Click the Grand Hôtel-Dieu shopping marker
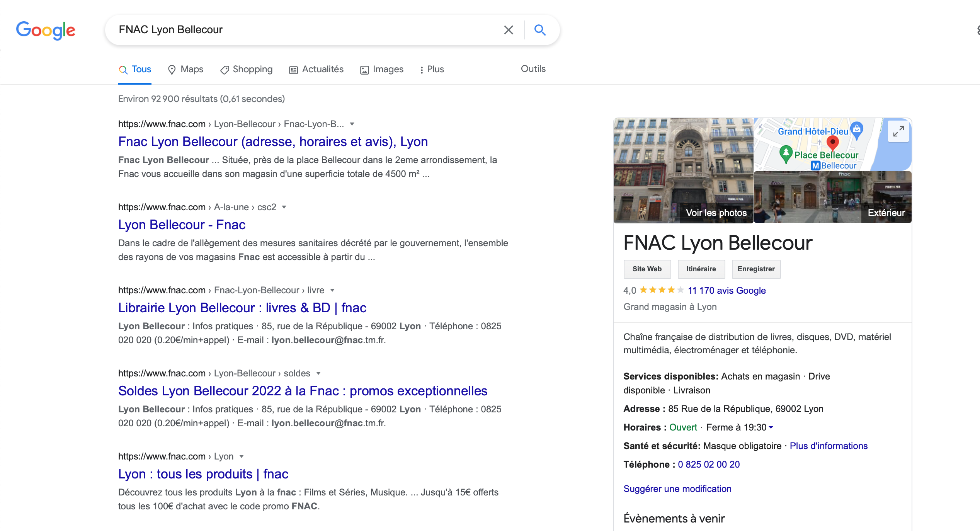 click(857, 131)
